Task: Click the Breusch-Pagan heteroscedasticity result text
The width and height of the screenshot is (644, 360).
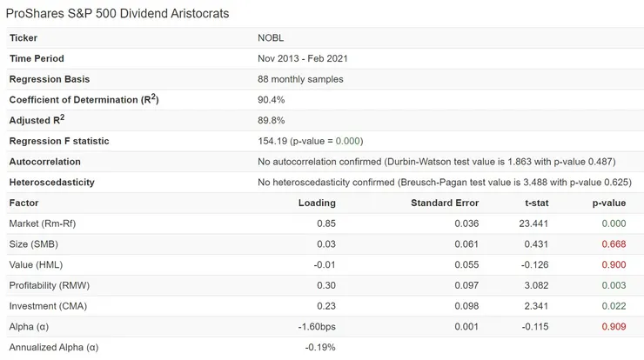Action: click(444, 183)
